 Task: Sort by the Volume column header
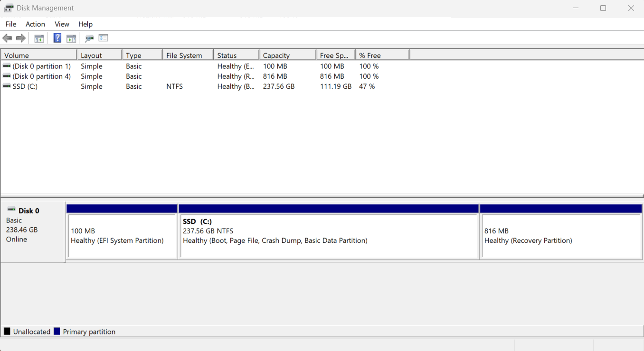coord(38,55)
